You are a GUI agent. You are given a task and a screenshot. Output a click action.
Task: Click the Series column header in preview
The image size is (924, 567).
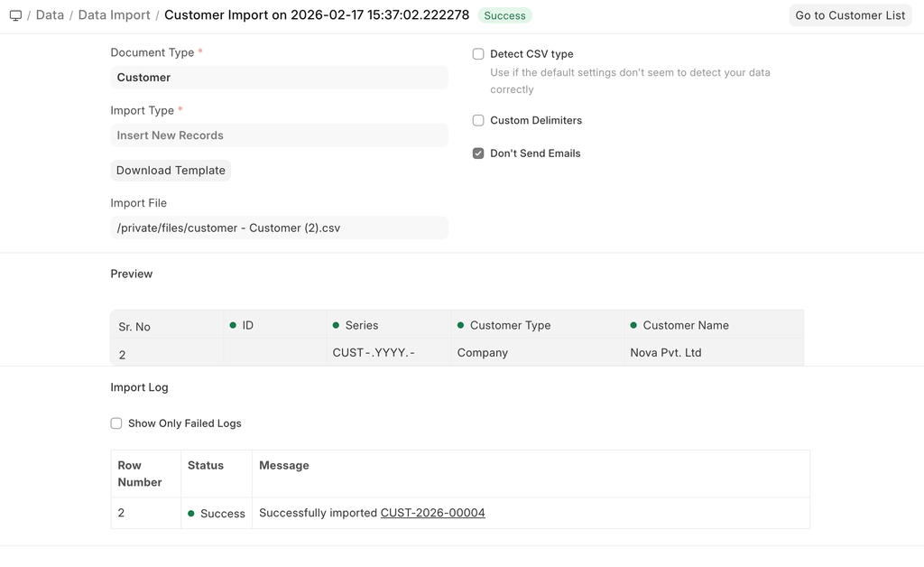(x=361, y=325)
